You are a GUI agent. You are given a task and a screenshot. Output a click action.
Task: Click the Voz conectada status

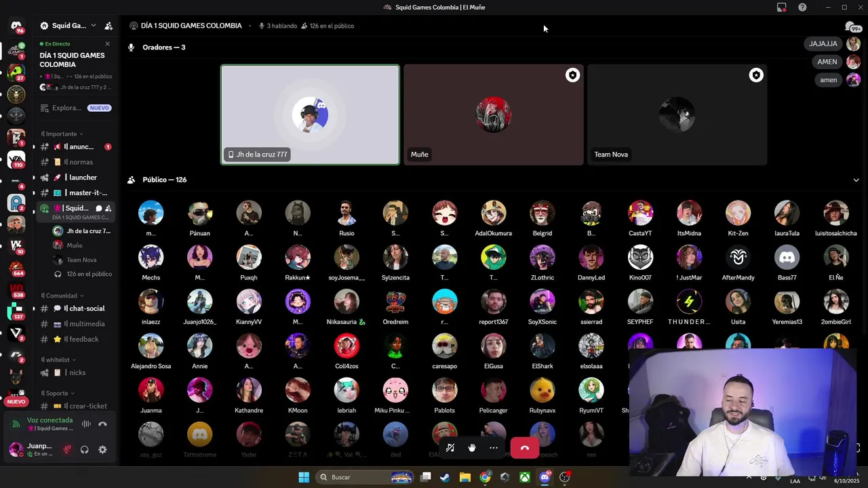50,420
